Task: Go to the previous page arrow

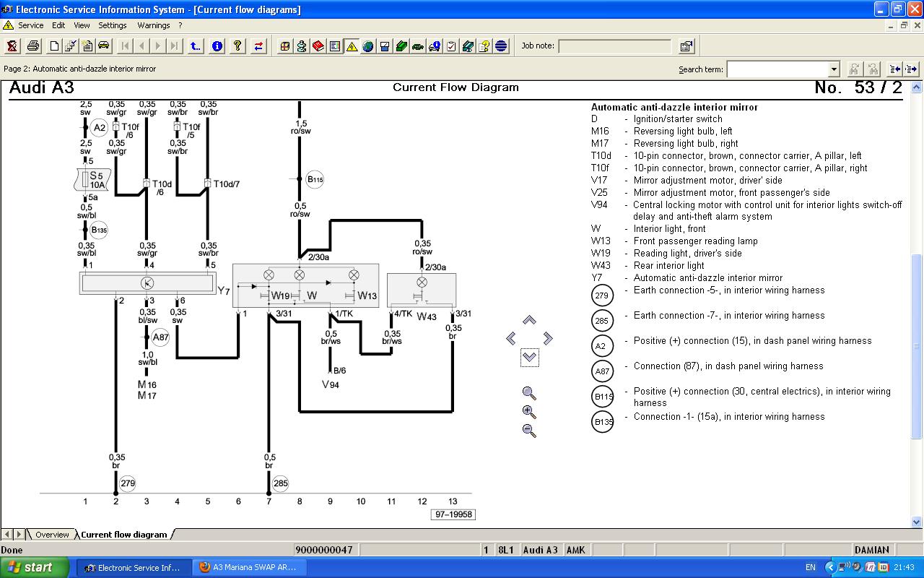Action: pyautogui.click(x=141, y=46)
